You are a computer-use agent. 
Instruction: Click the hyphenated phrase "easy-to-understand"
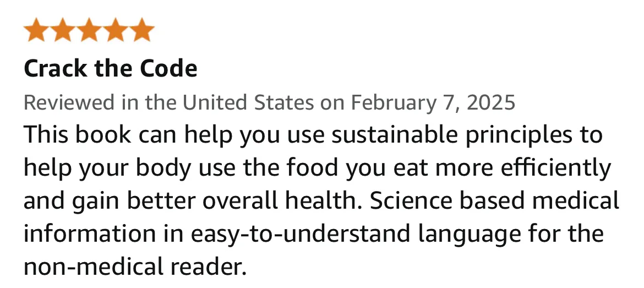(x=300, y=234)
